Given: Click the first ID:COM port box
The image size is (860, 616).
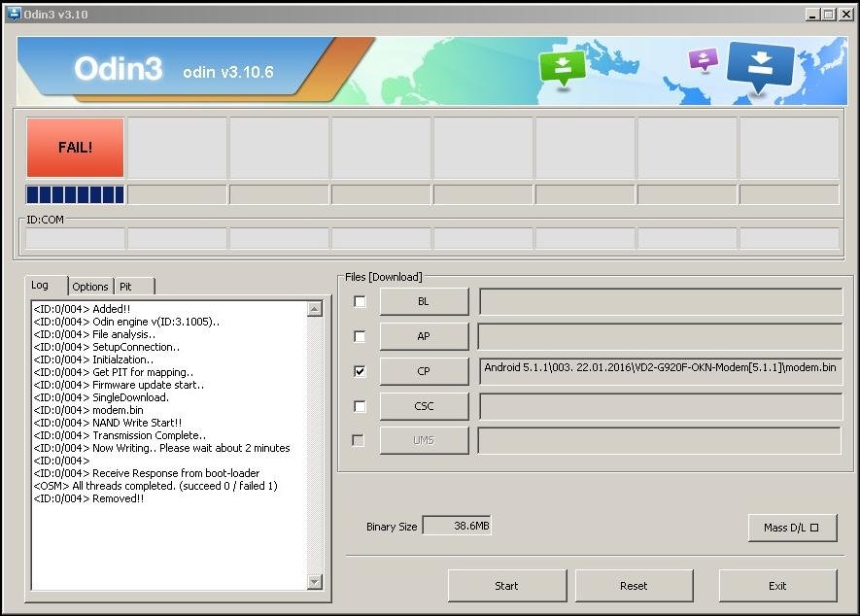Looking at the screenshot, I should pos(75,239).
